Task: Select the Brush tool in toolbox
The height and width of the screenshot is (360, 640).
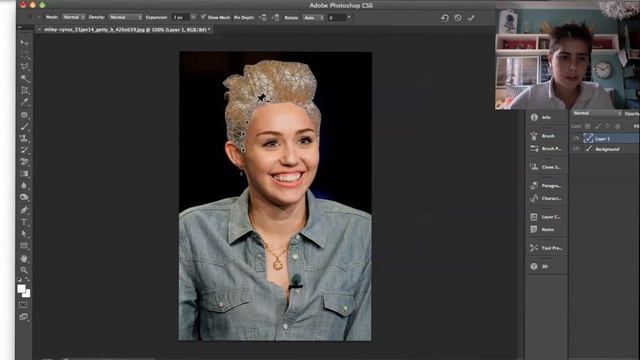Action: click(x=24, y=127)
